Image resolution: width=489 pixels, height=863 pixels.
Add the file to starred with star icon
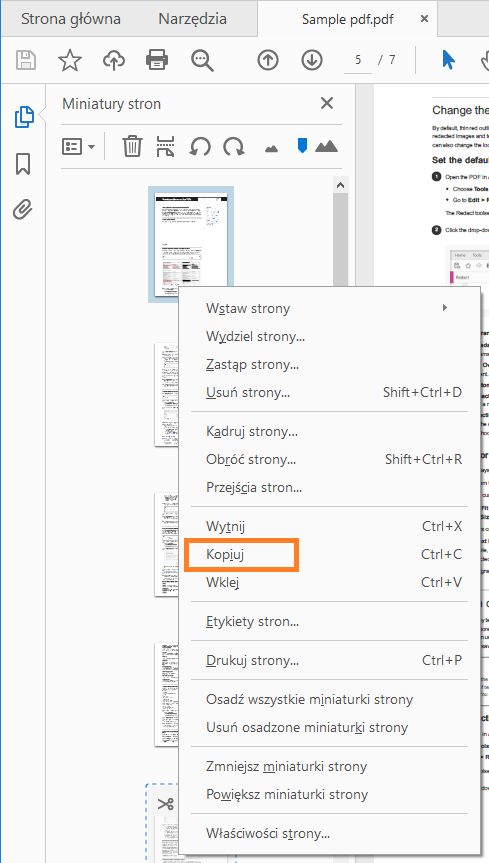pos(70,60)
